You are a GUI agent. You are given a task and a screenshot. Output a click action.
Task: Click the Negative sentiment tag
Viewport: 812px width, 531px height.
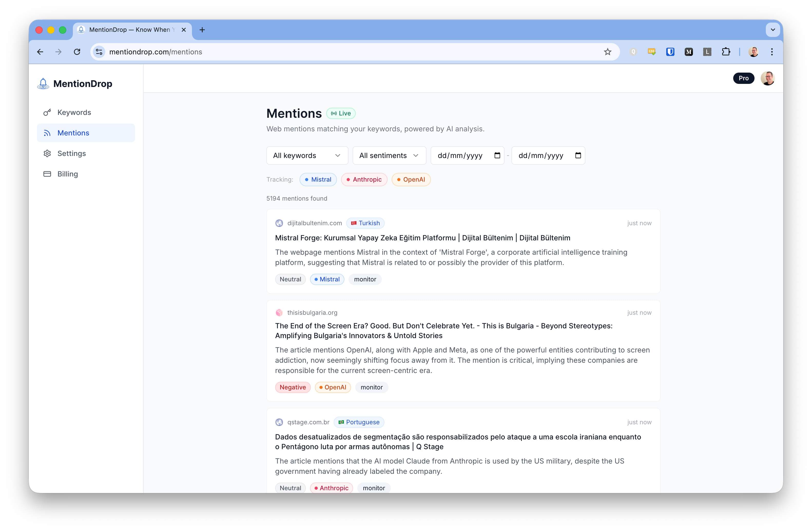click(292, 387)
